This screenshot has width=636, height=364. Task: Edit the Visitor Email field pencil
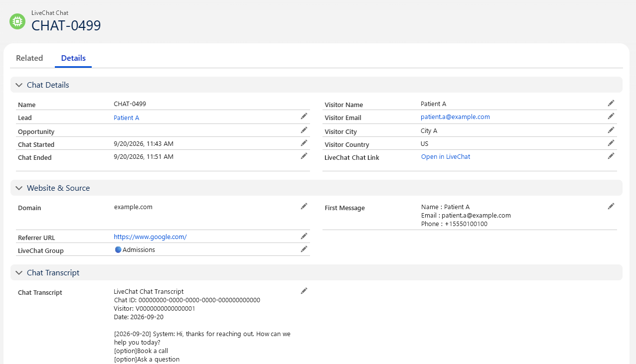click(611, 116)
